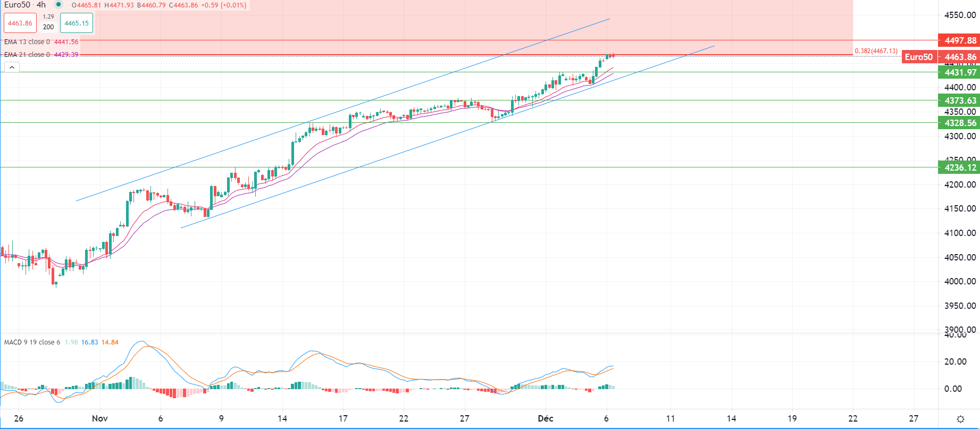Click the Déc date on time axis

(546, 418)
